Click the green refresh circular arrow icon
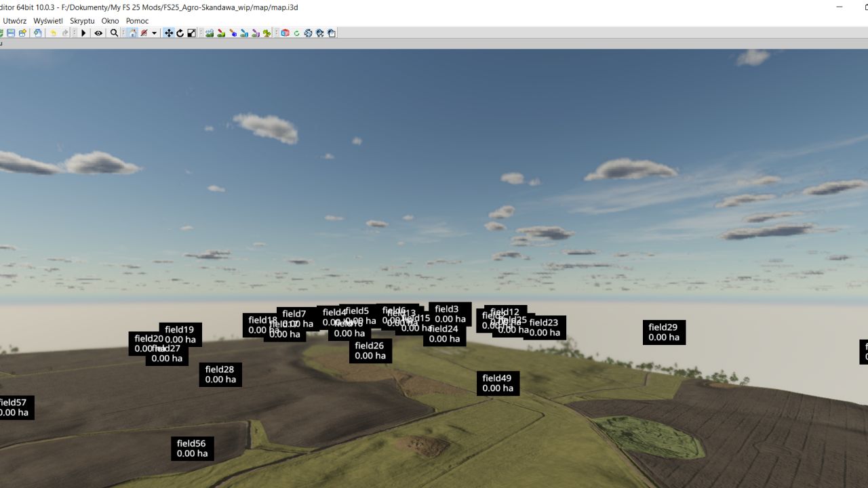Viewport: 868px width, 488px height. pos(296,33)
